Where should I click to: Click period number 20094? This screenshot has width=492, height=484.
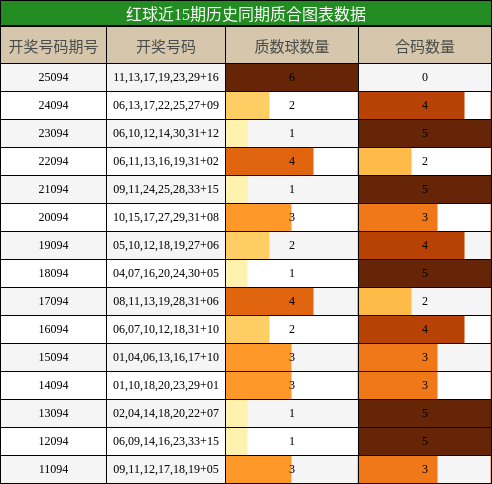point(53,217)
